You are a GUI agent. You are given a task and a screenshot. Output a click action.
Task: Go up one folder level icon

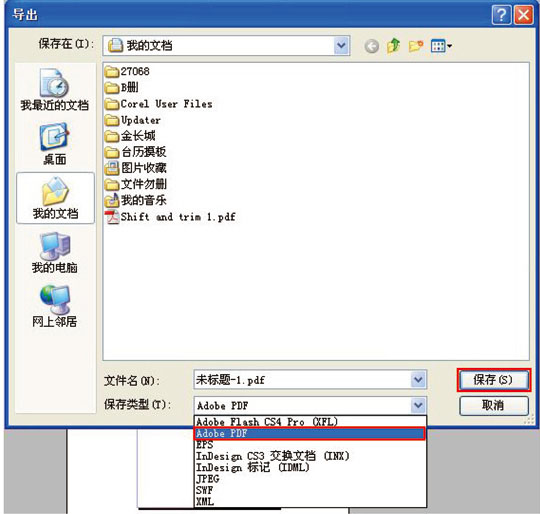coord(394,45)
